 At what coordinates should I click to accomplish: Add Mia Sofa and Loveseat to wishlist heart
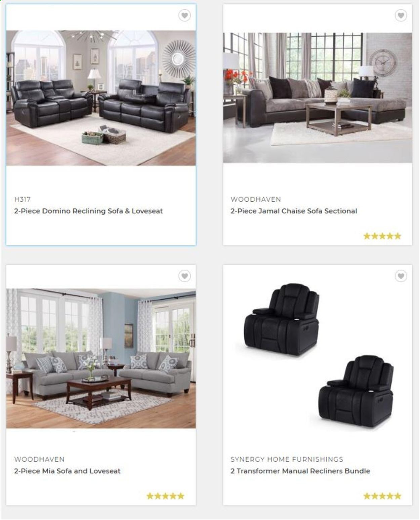point(184,276)
